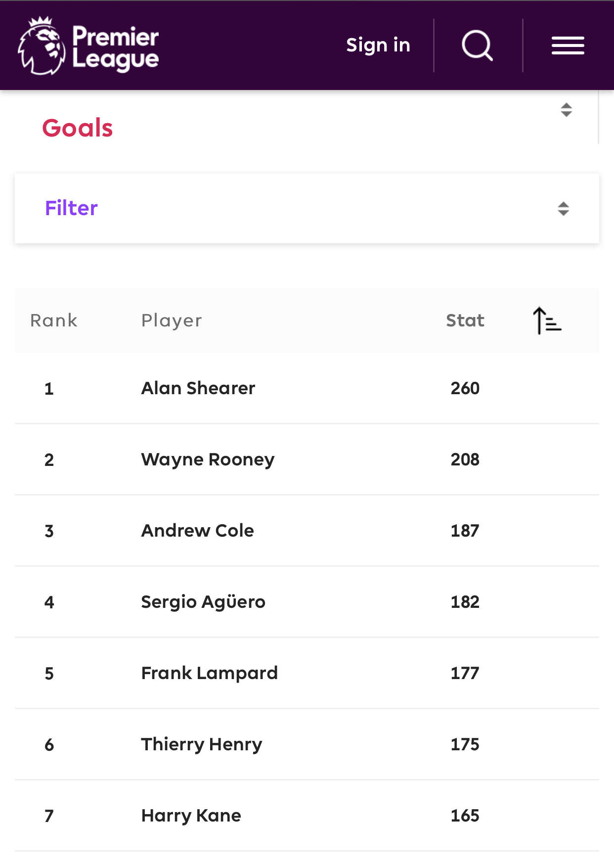The height and width of the screenshot is (868, 614).
Task: Open Alan Shearer player page
Action: (x=198, y=388)
